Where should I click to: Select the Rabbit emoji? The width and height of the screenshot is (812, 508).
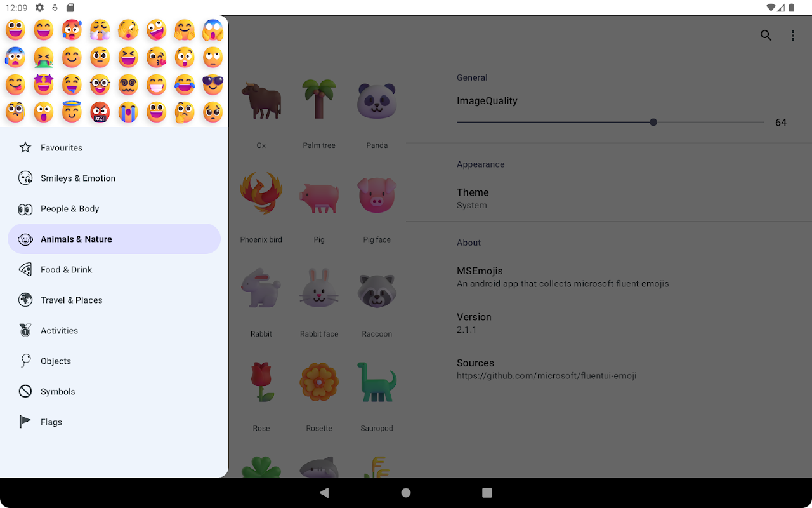coord(261,289)
